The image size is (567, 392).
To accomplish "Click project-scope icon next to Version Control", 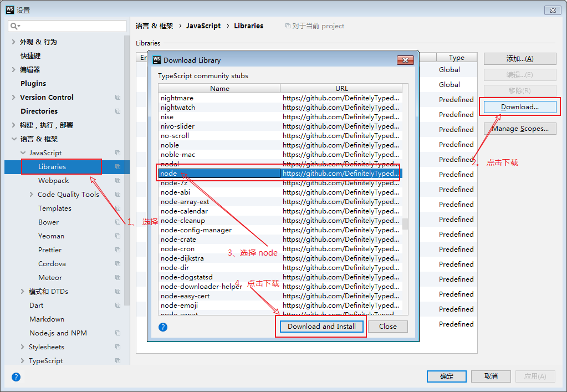I will coord(118,97).
